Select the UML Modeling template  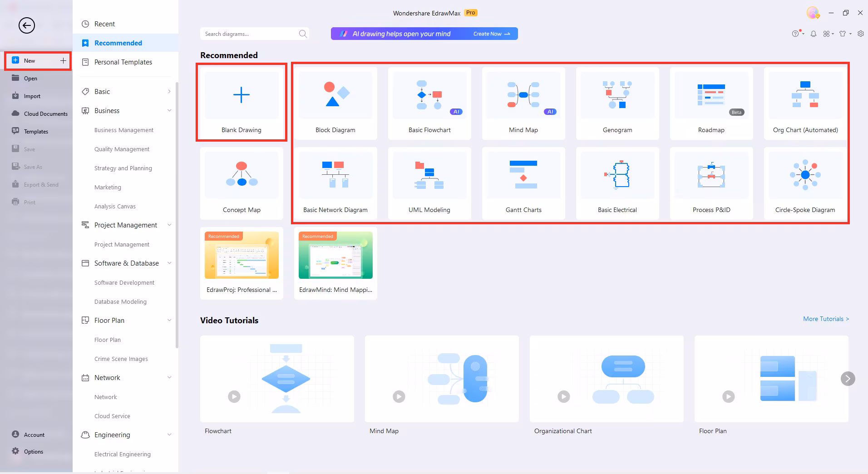click(429, 183)
